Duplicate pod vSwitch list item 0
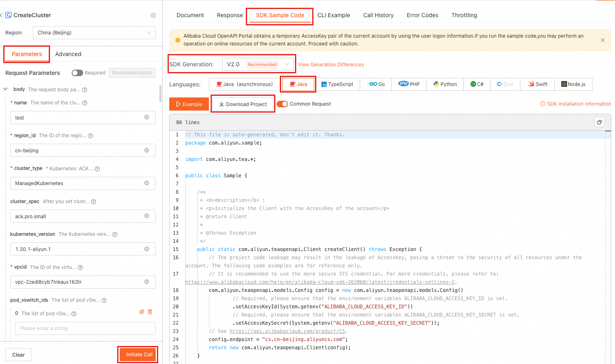 tap(142, 312)
